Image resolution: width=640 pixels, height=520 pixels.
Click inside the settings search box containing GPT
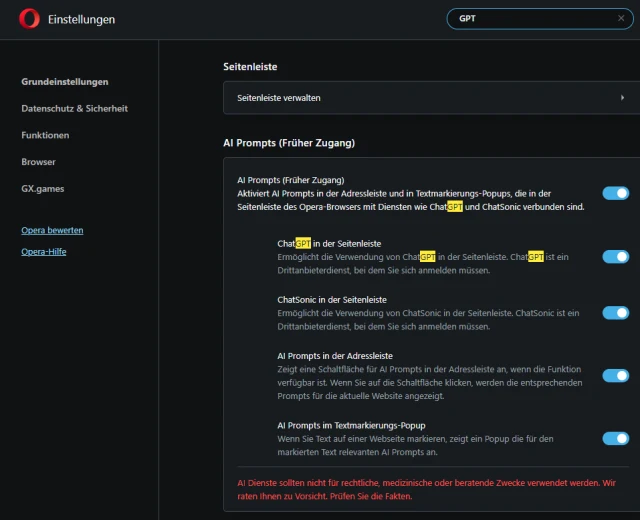click(x=530, y=18)
